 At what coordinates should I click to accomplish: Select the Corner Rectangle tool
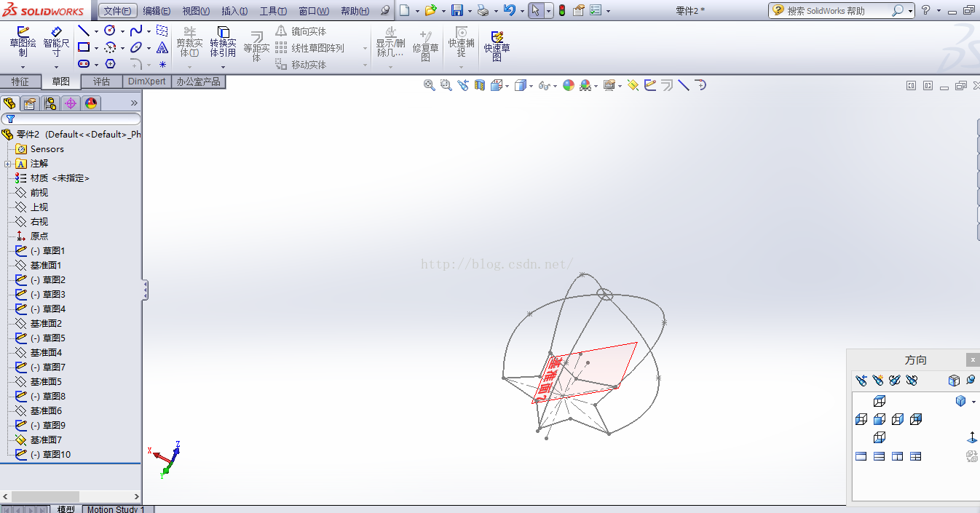[84, 47]
